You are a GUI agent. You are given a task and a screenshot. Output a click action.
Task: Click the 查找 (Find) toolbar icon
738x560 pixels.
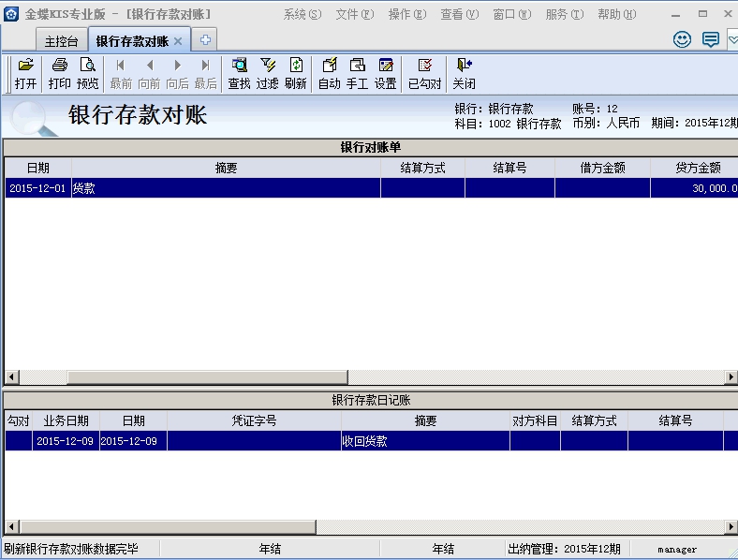pos(239,72)
